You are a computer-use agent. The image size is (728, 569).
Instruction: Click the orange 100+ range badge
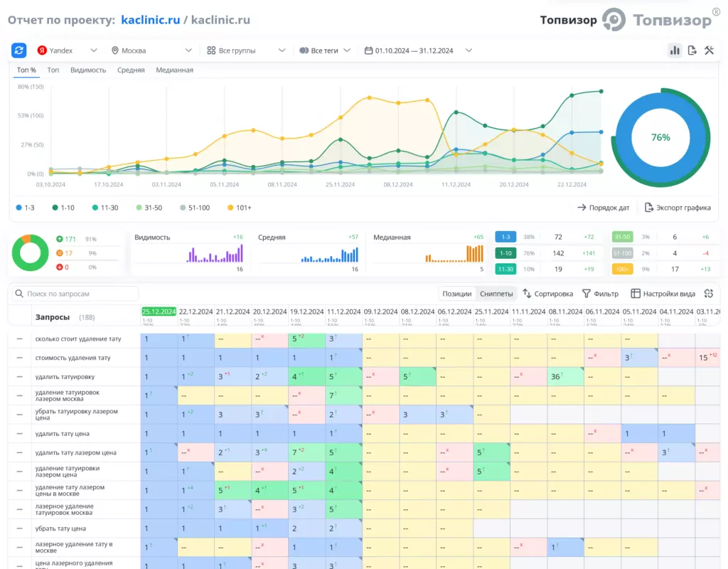tap(622, 269)
